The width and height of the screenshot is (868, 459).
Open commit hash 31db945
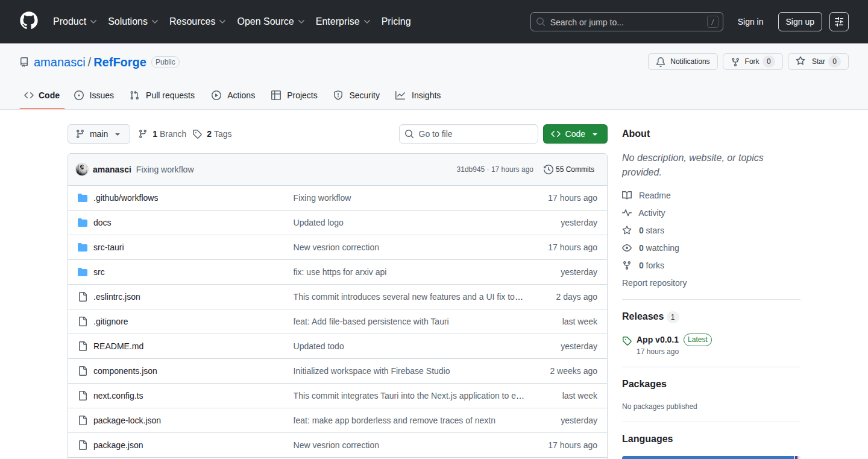(470, 169)
